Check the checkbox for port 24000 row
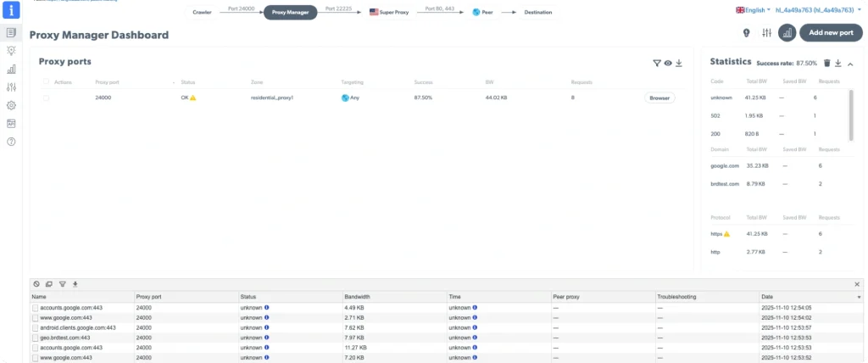The image size is (868, 363). [47, 98]
